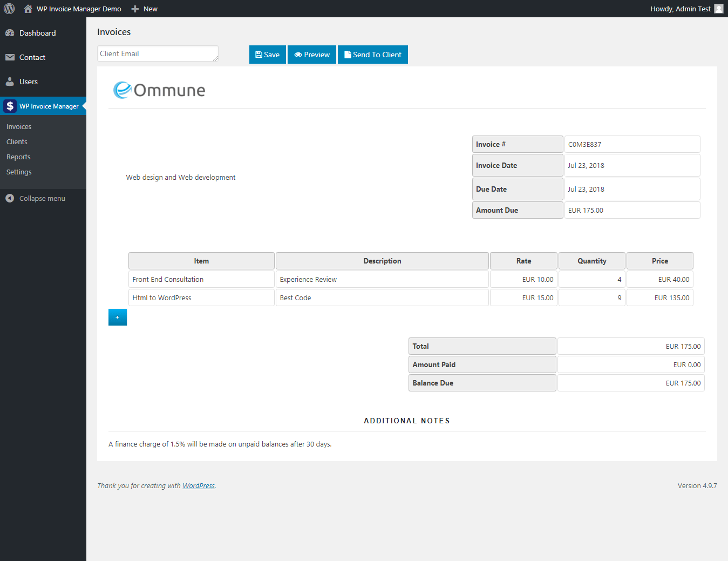Open the WP Invoice Manager menu
This screenshot has width=728, height=561.
pyautogui.click(x=43, y=106)
